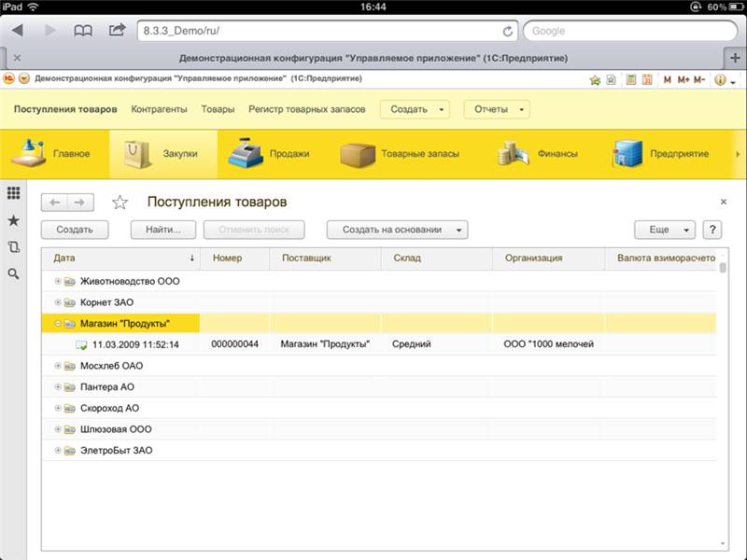Click the Средний warehouse cell
The image size is (747, 560).
(x=412, y=344)
